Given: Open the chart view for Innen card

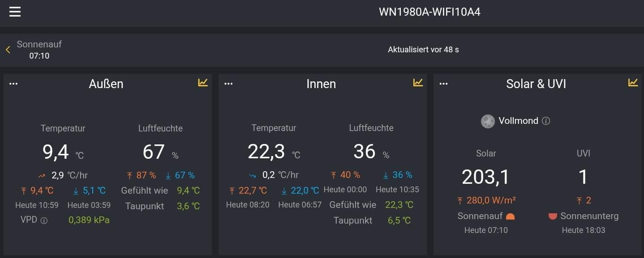Looking at the screenshot, I should pos(418,83).
